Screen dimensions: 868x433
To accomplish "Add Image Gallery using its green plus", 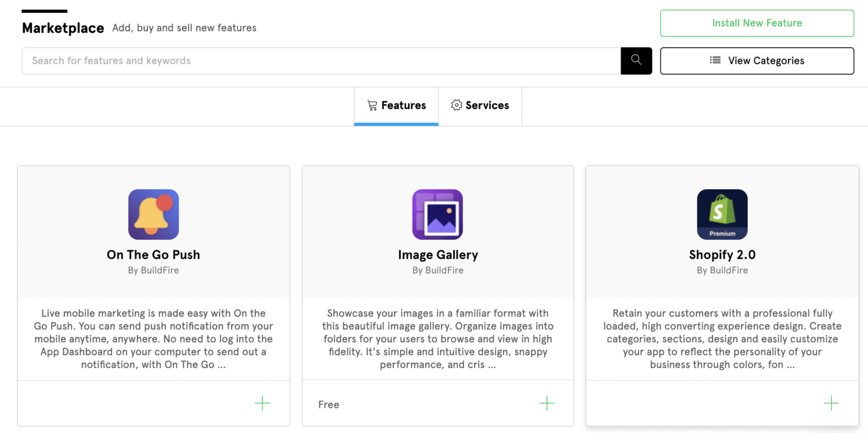I will tap(546, 403).
